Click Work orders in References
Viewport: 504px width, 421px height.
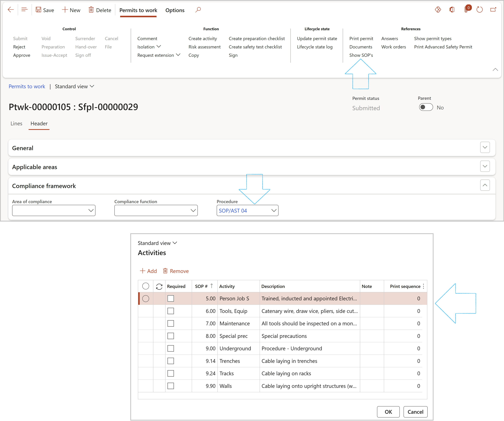tap(394, 47)
